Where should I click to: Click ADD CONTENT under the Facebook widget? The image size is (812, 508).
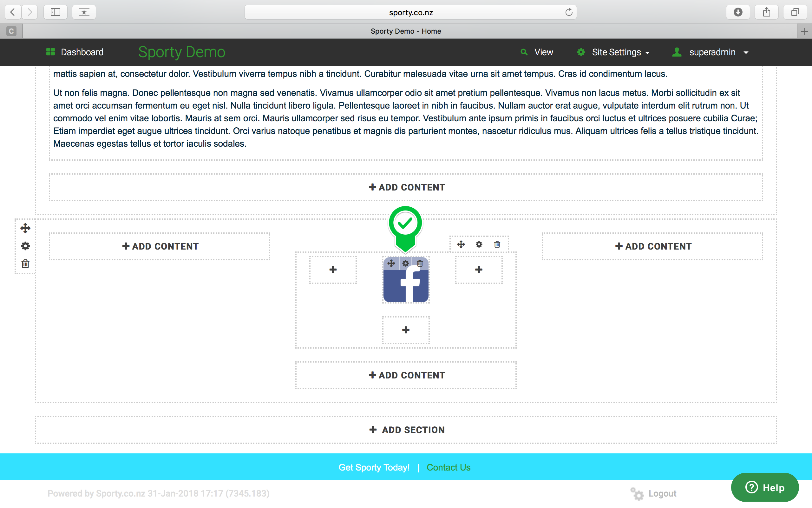point(406,375)
